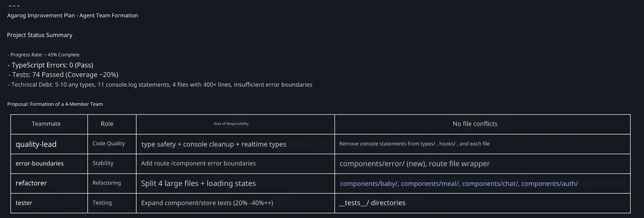
Task: Click the refactorer teammate cell
Action: tap(31, 183)
